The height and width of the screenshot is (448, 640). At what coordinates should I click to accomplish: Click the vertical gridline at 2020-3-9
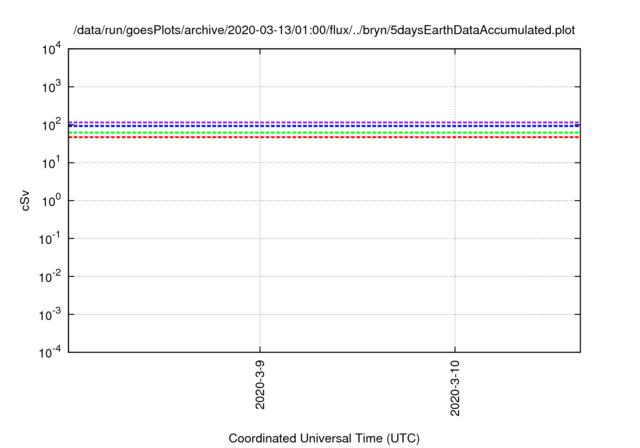(260, 245)
